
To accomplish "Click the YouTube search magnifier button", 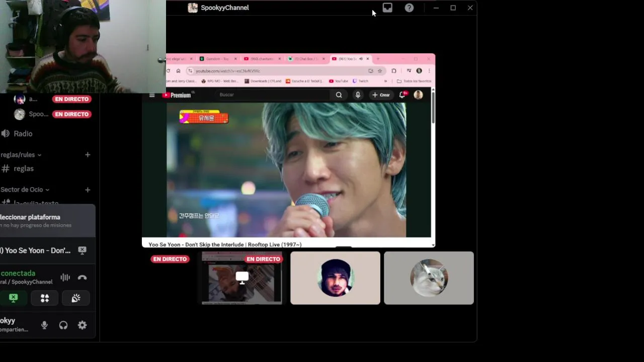I will click(x=339, y=95).
